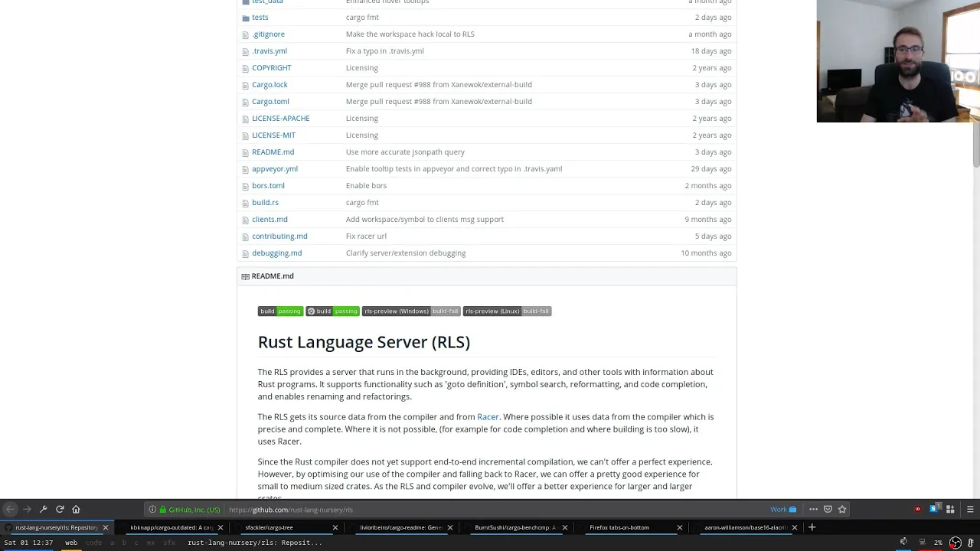Viewport: 980px width, 551px height.
Task: Close the rust-lang-nursery/rls tab
Action: (x=106, y=527)
